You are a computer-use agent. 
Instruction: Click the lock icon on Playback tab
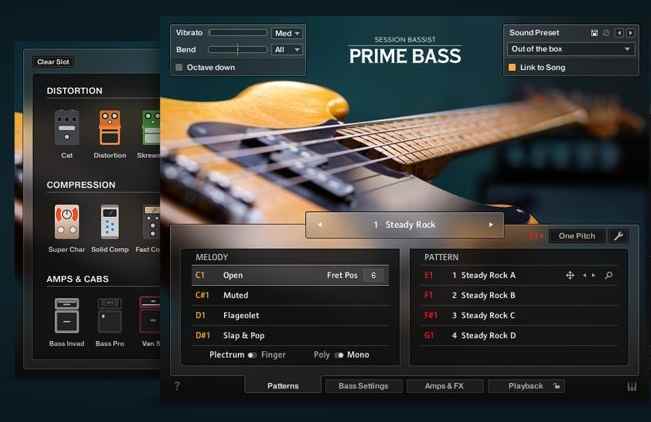tap(557, 386)
